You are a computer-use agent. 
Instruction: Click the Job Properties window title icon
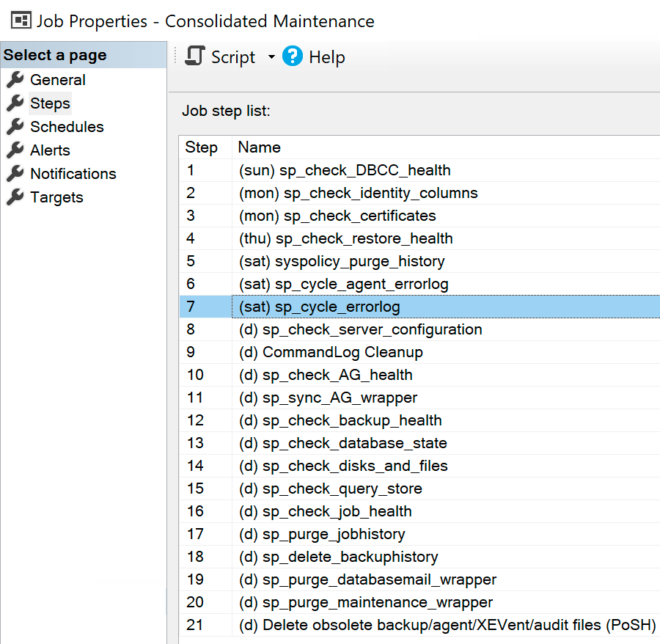[21, 21]
